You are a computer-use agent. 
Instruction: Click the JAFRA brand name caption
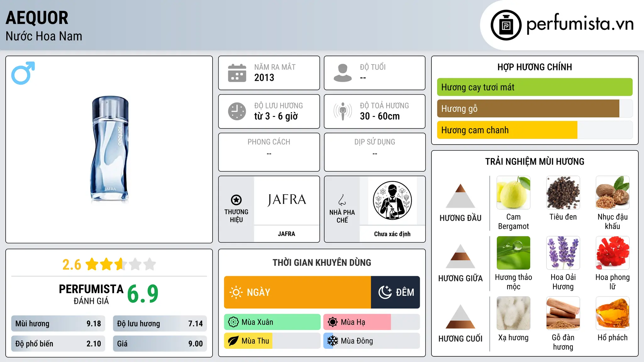point(286,234)
